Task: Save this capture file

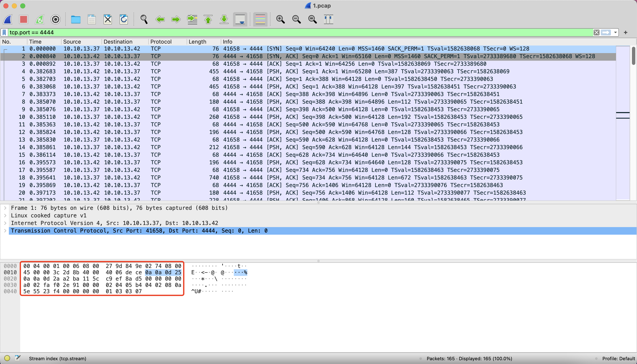Action: [91, 19]
